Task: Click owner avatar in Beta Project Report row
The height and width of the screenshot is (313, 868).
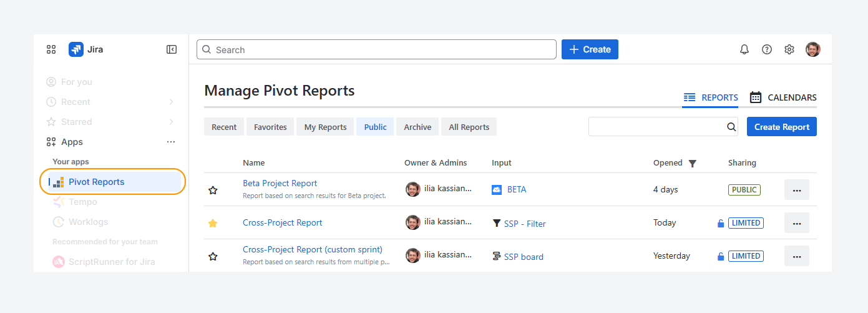Action: 412,189
